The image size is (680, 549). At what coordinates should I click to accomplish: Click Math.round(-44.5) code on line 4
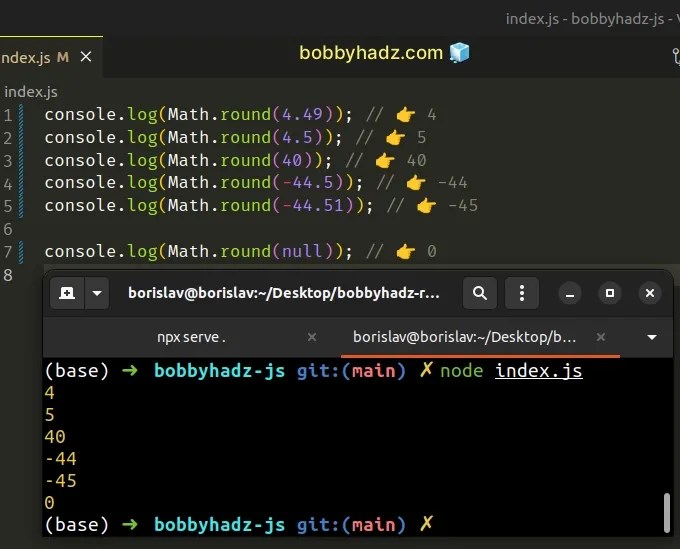click(255, 183)
